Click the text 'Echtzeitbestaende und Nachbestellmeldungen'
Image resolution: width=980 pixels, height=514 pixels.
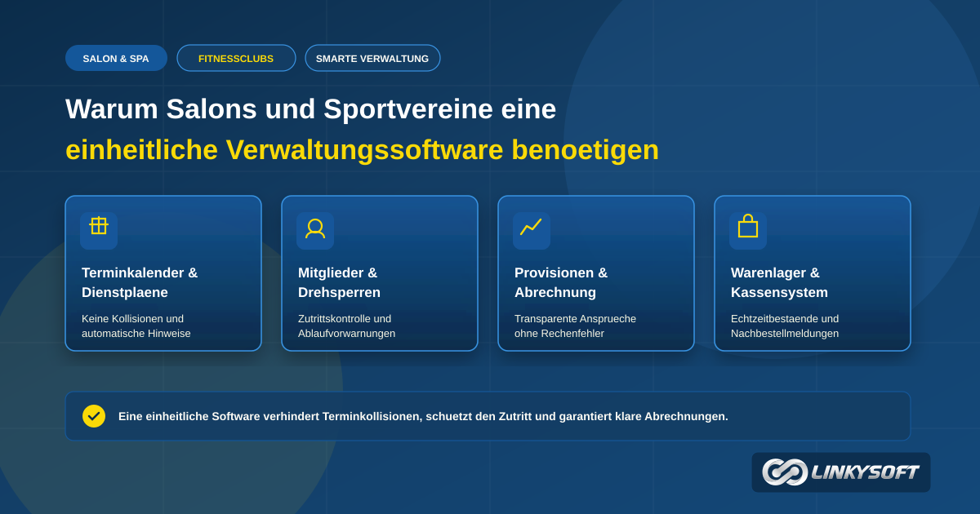point(785,326)
